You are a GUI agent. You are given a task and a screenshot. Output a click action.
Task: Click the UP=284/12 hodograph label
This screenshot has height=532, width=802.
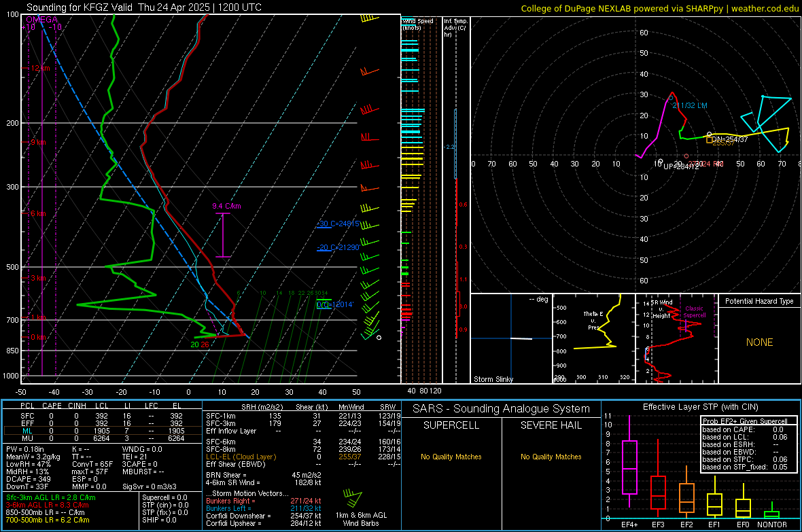tap(681, 166)
